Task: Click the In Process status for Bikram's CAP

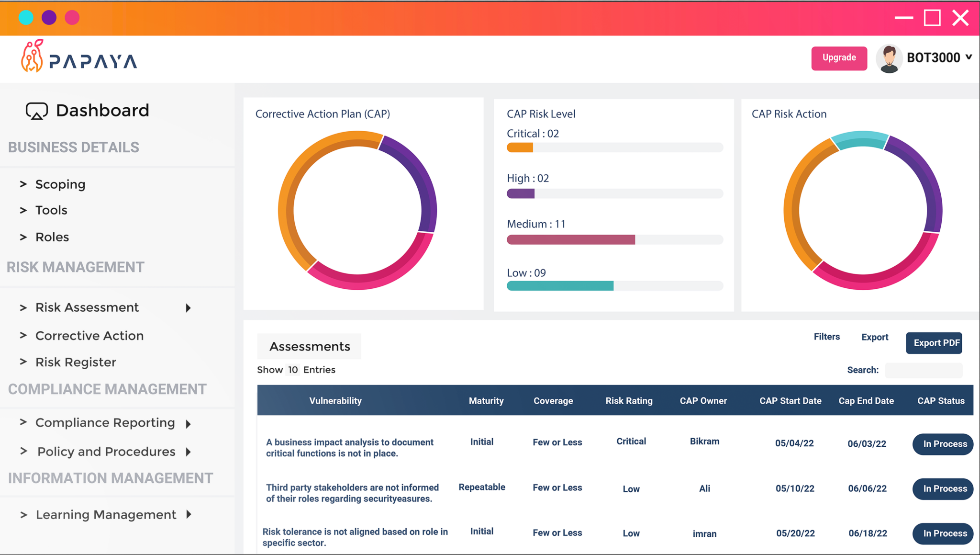Action: 942,444
